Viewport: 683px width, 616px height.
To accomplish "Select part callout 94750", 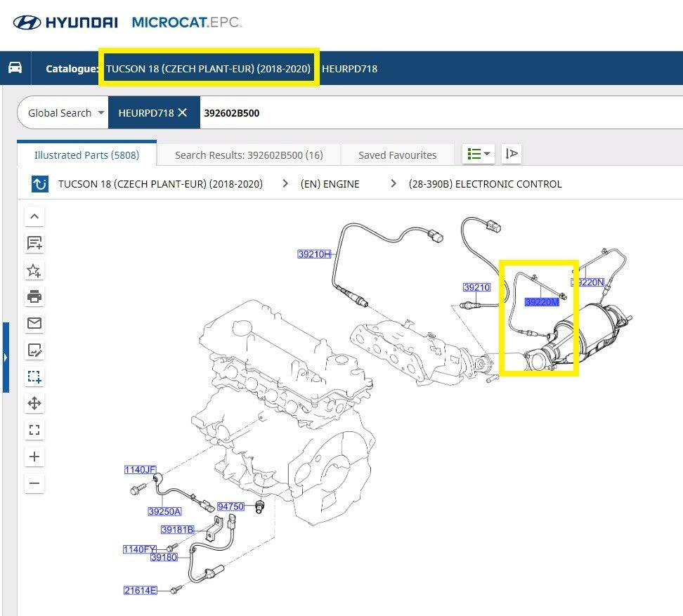I will coord(230,506).
